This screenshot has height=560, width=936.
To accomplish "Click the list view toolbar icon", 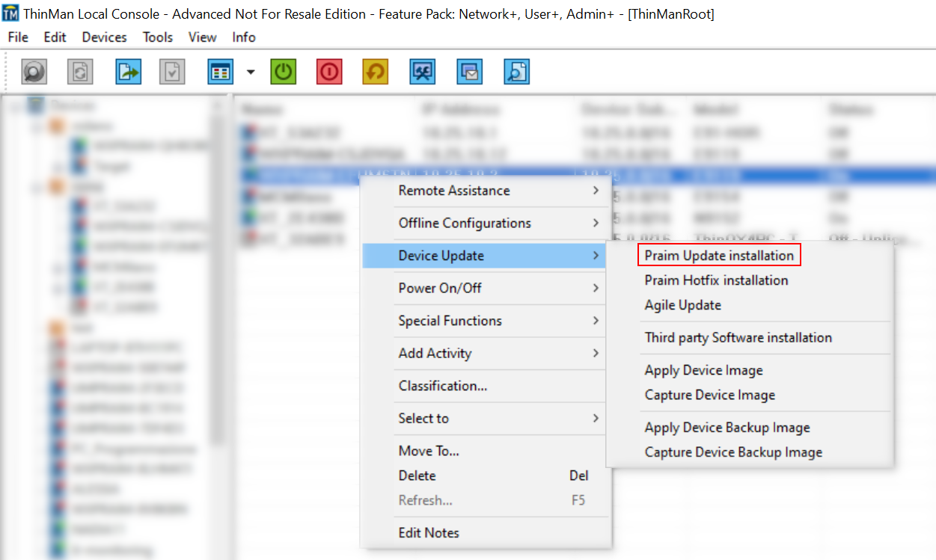I will tap(220, 71).
